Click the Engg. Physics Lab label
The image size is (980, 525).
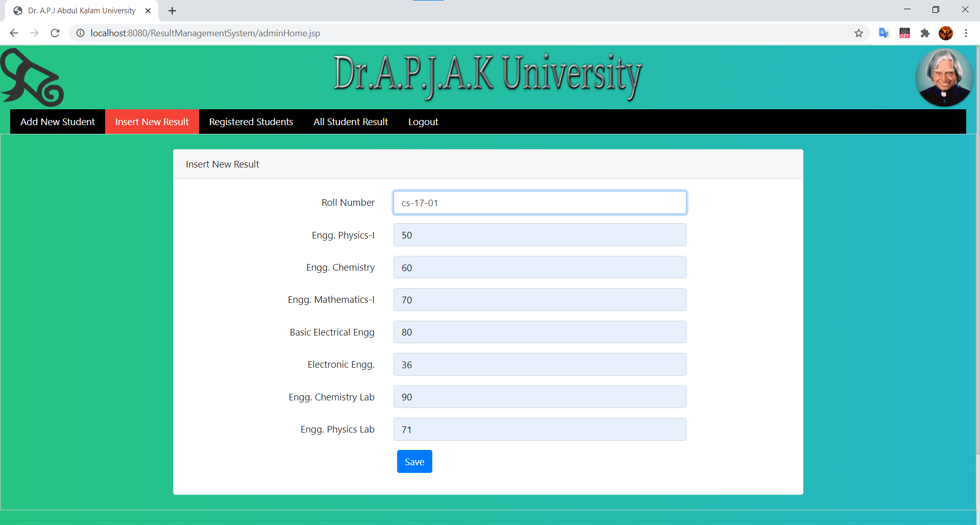337,429
